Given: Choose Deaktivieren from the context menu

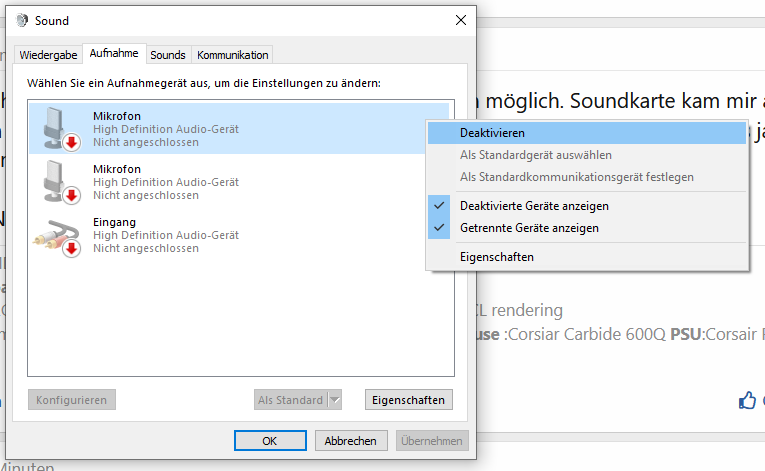Looking at the screenshot, I should click(x=492, y=133).
